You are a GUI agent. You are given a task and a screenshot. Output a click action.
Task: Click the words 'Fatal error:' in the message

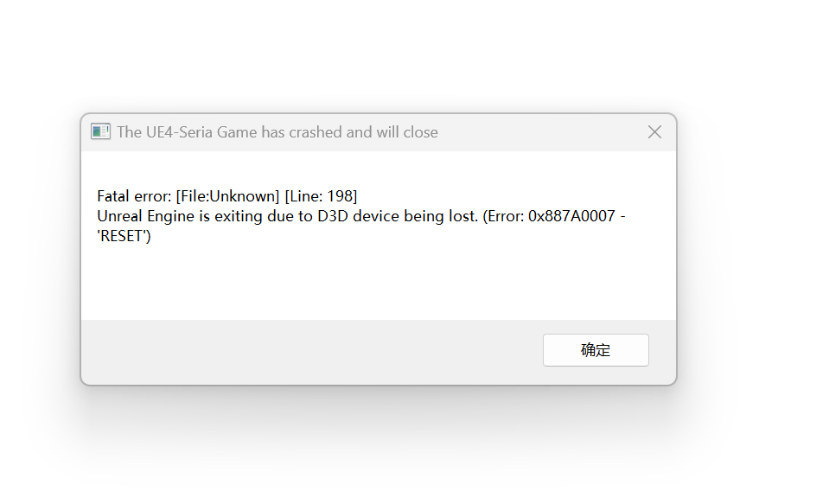click(x=134, y=196)
